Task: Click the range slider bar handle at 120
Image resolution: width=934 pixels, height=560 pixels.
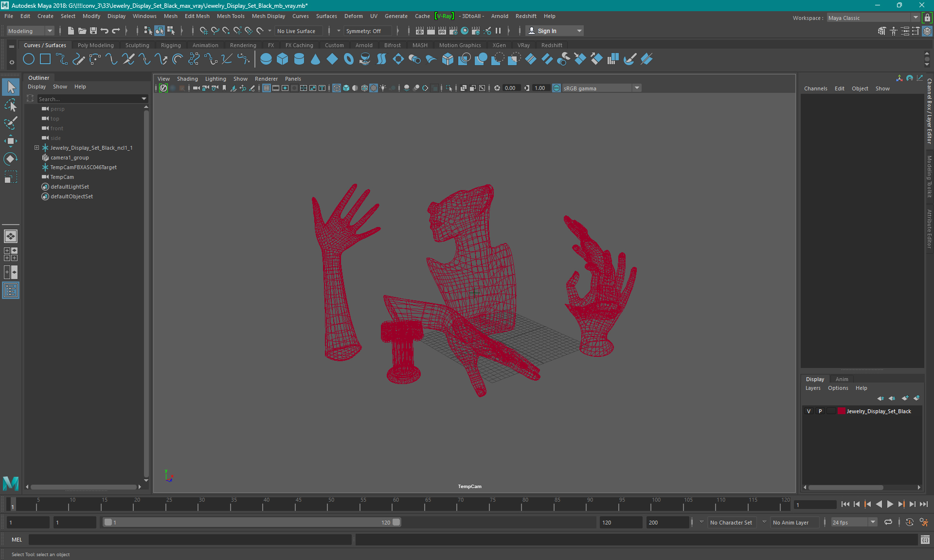Action: point(396,522)
